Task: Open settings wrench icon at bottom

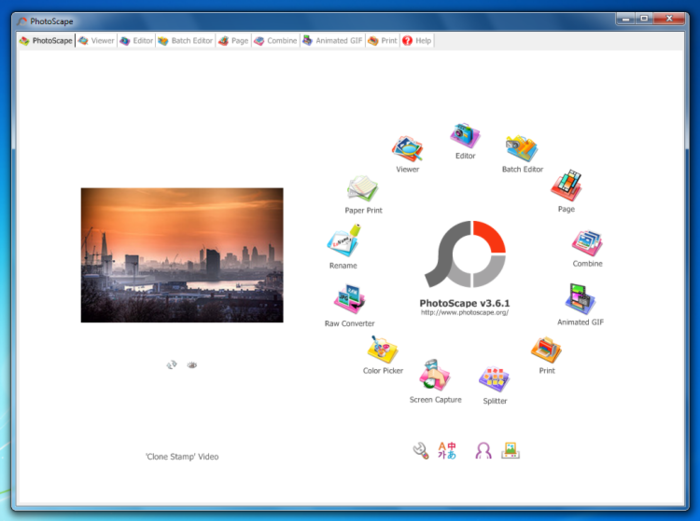Action: 421,450
